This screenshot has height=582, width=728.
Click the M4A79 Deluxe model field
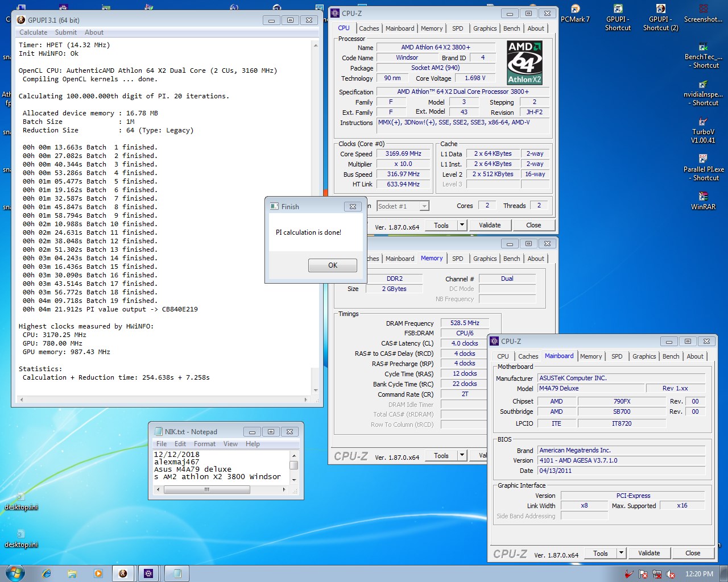coord(591,388)
